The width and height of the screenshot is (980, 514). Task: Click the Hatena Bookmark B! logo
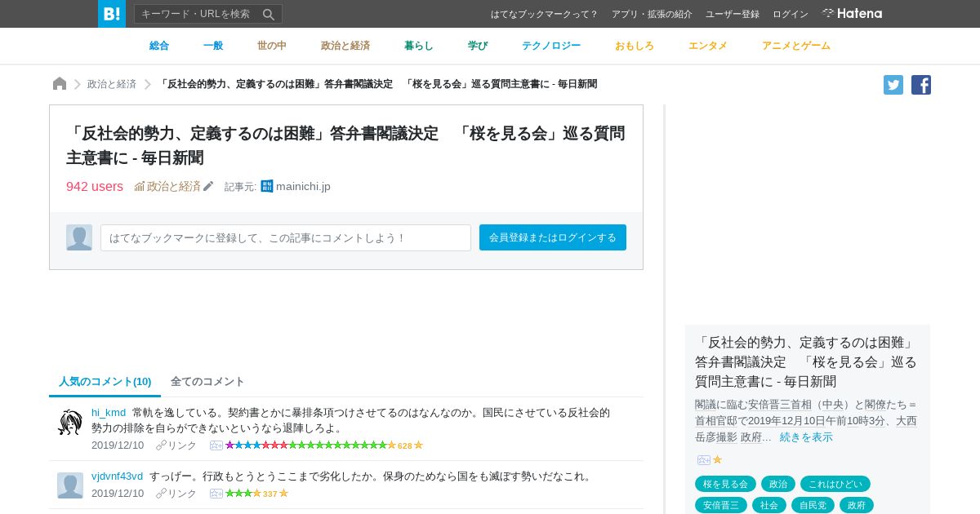pos(112,14)
